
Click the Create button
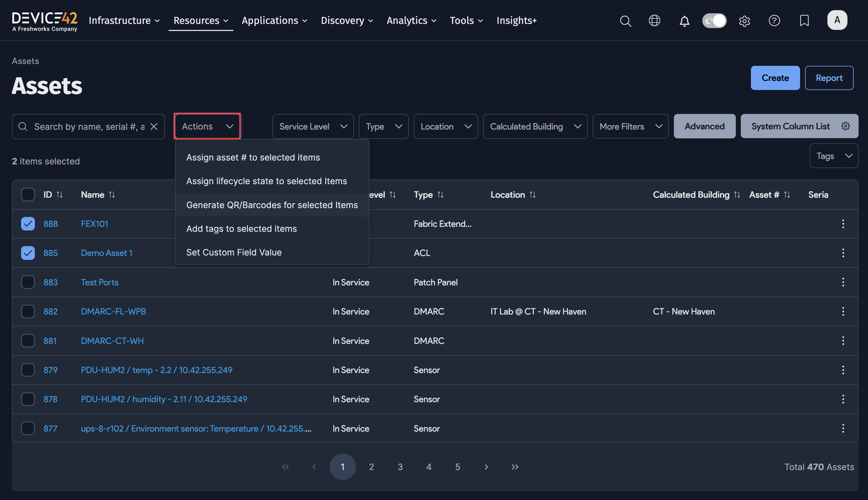coord(775,78)
